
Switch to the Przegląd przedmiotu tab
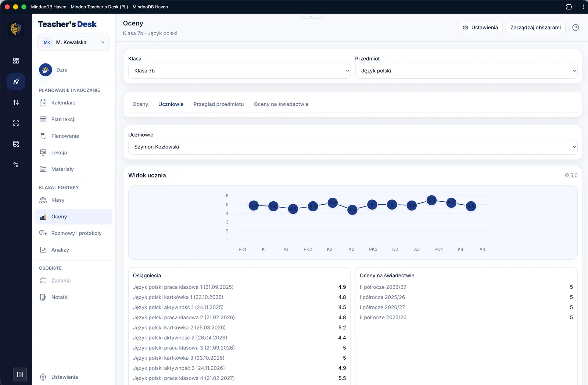point(219,104)
